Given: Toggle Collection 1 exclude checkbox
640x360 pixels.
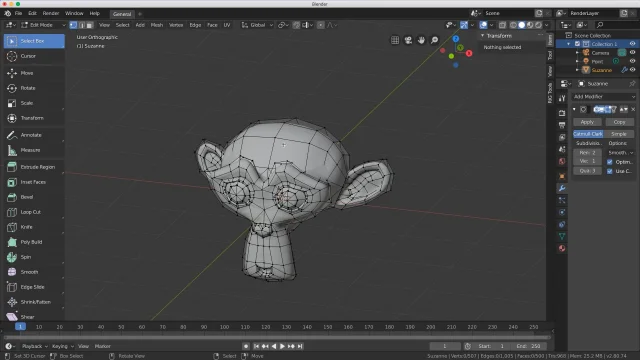Looking at the screenshot, I should (577, 44).
